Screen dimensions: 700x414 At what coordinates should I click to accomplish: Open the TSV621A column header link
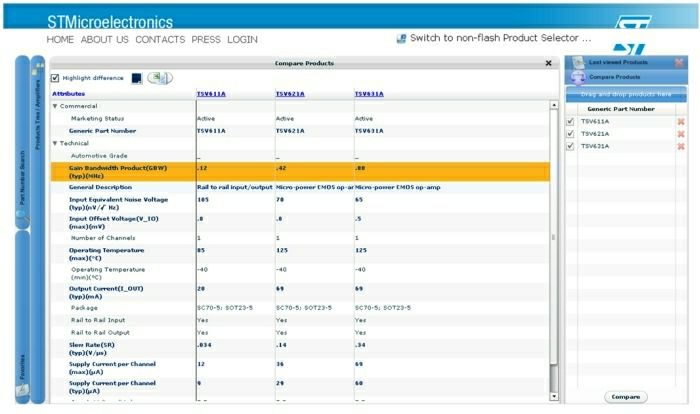pos(290,94)
